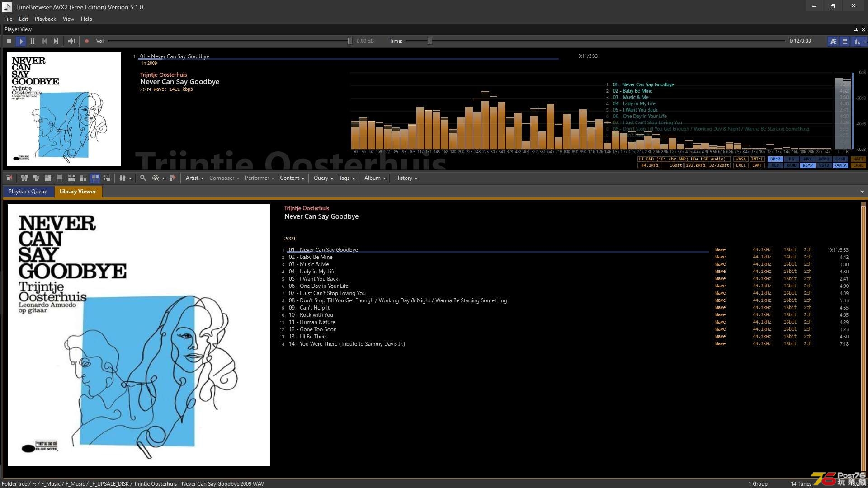Toggle the RAND shuffle indicator

click(x=792, y=165)
